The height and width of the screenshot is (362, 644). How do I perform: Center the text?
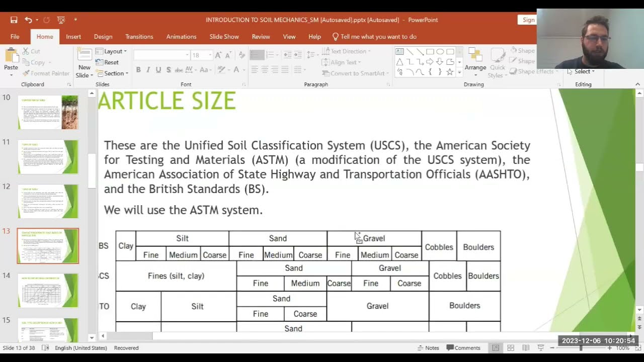(265, 70)
